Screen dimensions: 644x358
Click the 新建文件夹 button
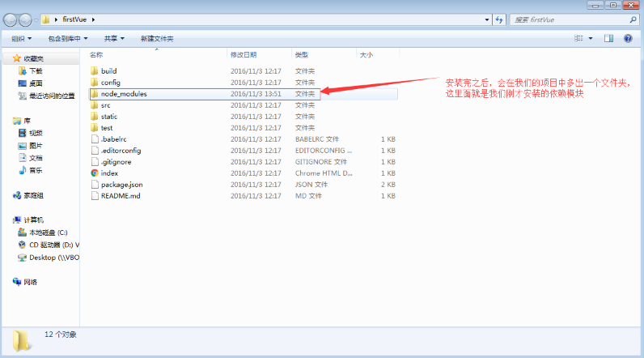click(156, 39)
